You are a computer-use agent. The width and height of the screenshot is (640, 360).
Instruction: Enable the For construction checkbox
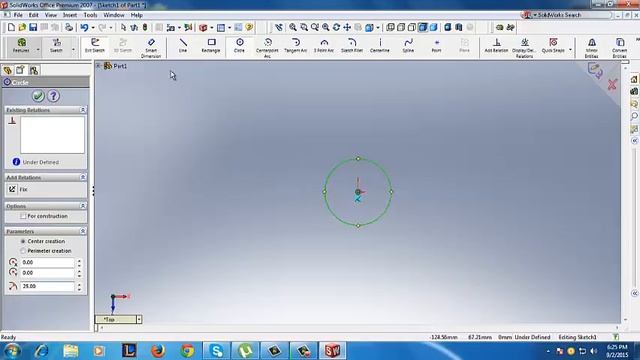tap(23, 216)
